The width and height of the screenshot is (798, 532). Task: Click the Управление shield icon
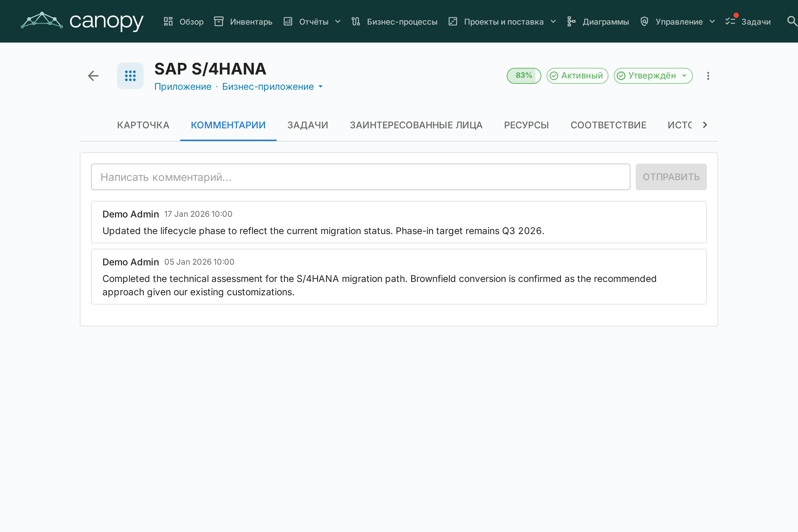(644, 21)
